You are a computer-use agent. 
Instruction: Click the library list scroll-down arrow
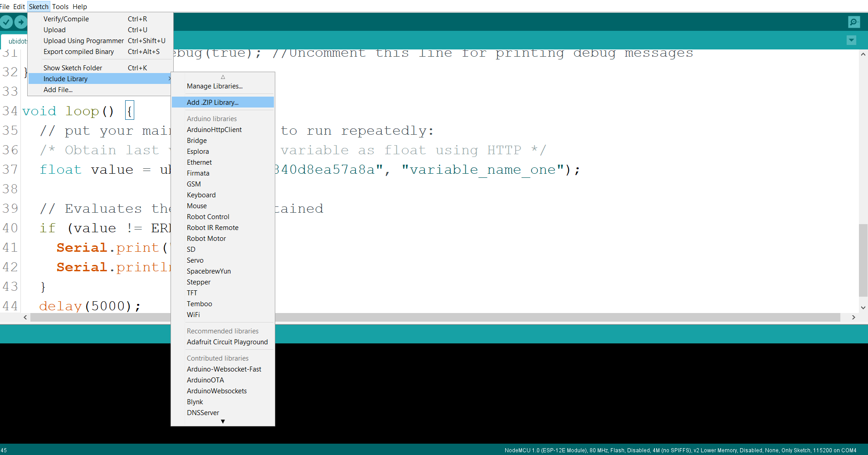(x=223, y=421)
